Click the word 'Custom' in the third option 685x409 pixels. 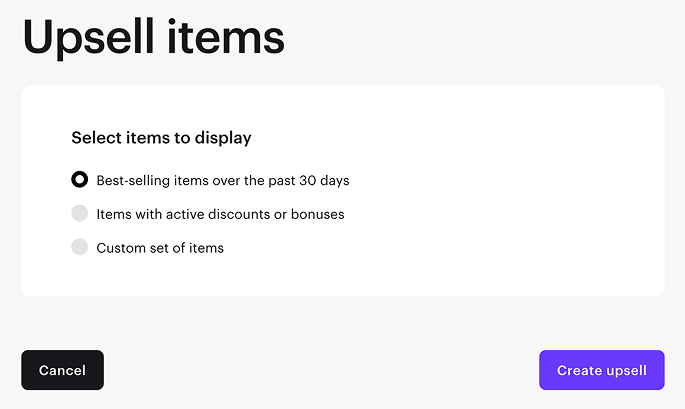click(x=121, y=247)
